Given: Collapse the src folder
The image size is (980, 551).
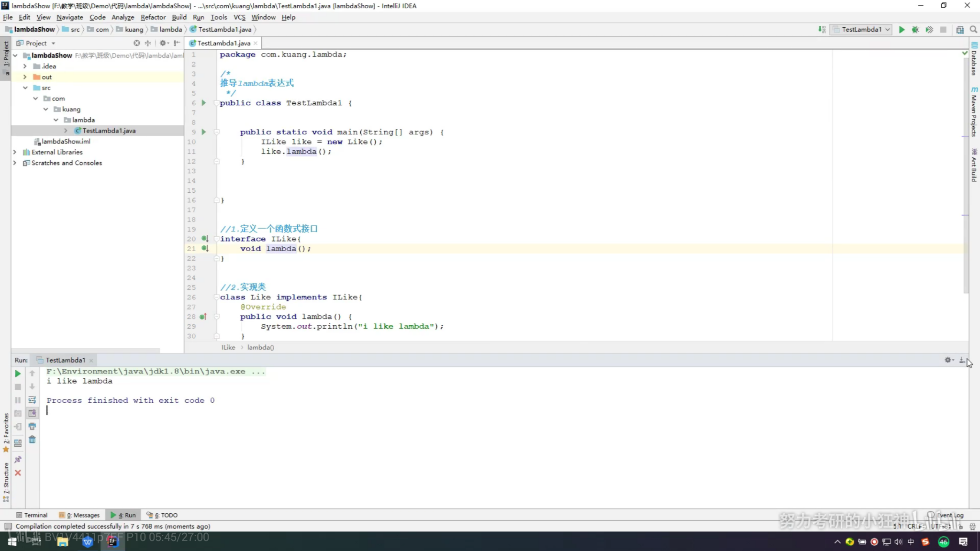Looking at the screenshot, I should (25, 88).
